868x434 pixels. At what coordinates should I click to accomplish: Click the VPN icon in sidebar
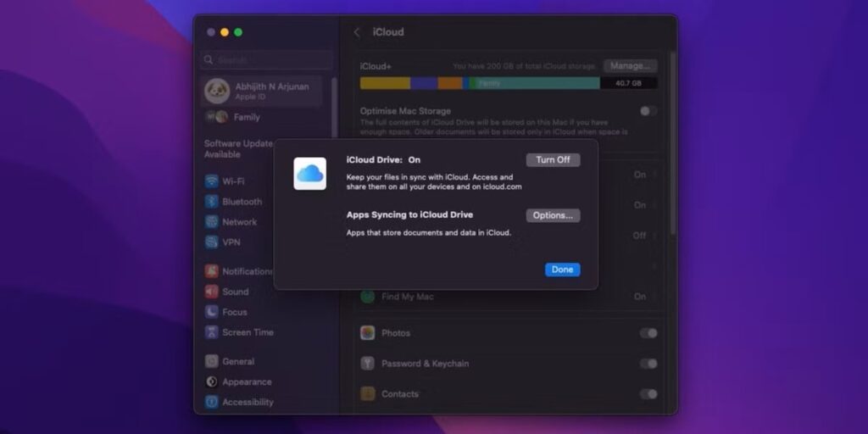pyautogui.click(x=211, y=242)
